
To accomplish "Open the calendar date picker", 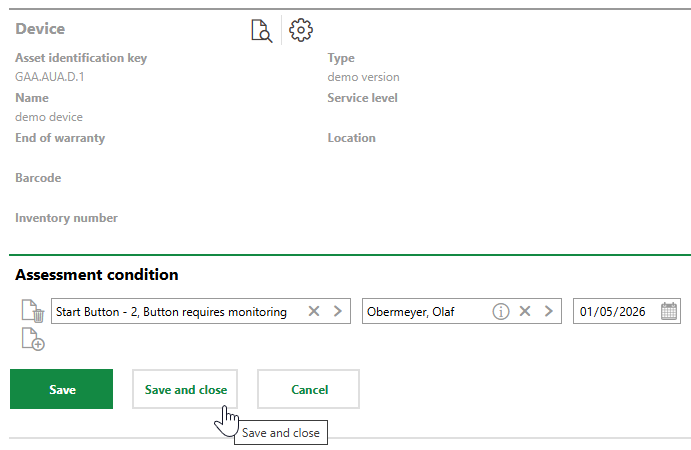I will coord(670,312).
